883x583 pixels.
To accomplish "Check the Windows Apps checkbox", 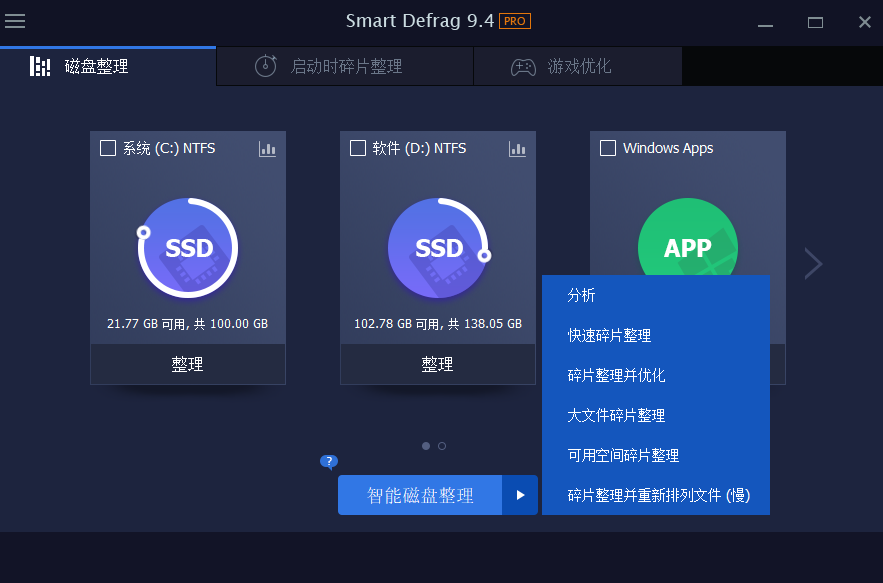I will point(608,148).
